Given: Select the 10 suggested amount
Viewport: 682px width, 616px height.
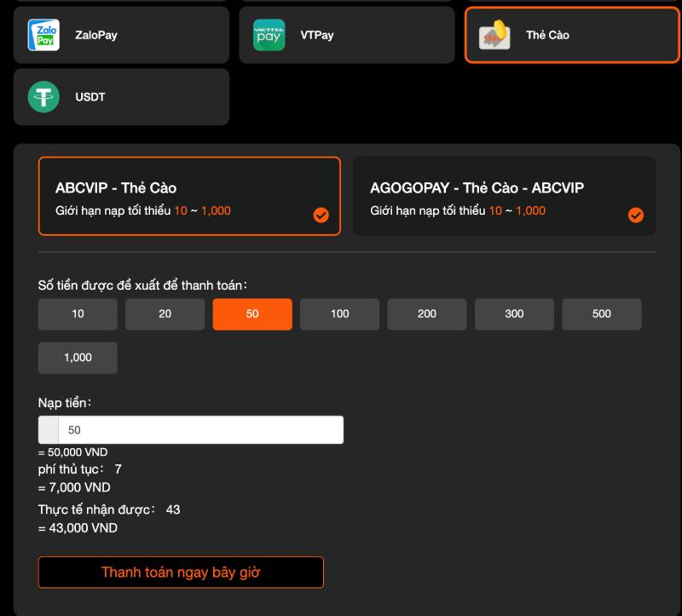Looking at the screenshot, I should point(78,314).
